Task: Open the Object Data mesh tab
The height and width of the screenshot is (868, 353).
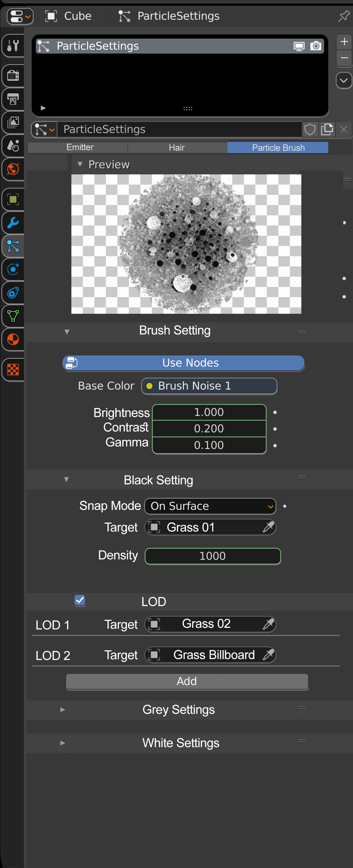Action: pos(13,316)
